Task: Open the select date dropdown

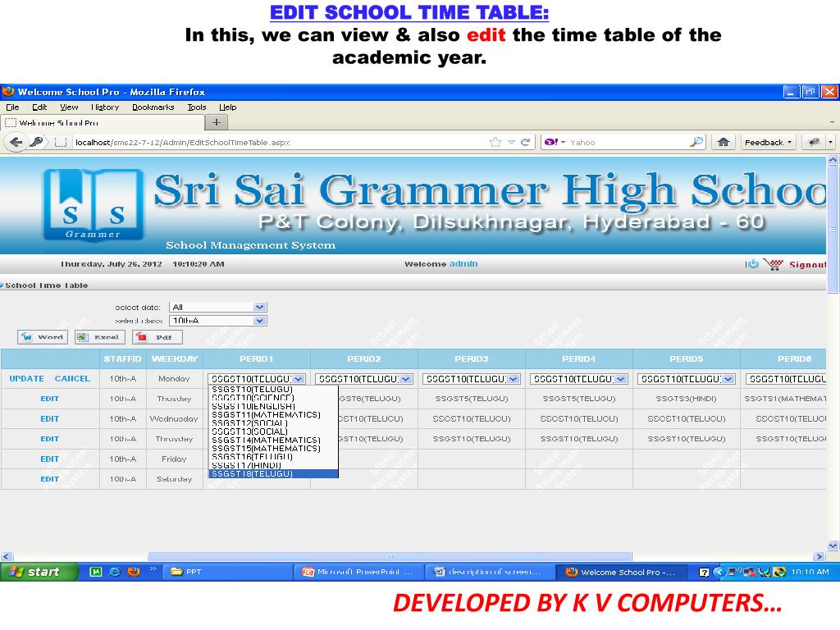Action: pos(218,307)
